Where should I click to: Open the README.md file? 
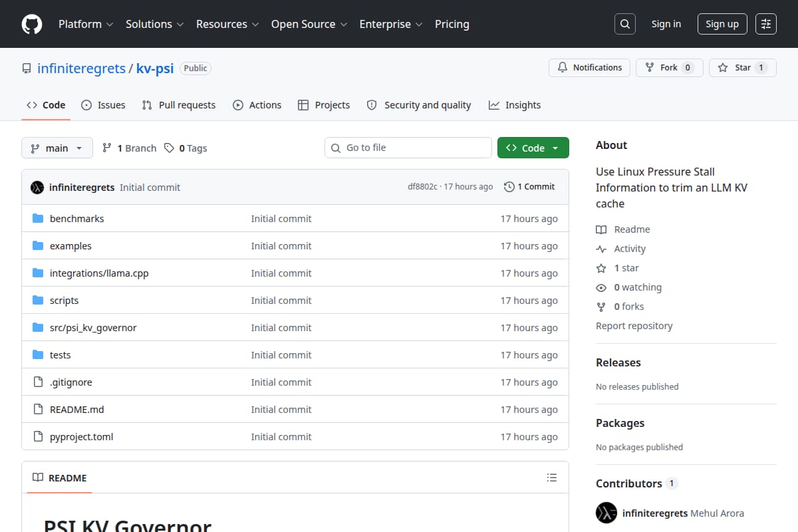tap(77, 410)
